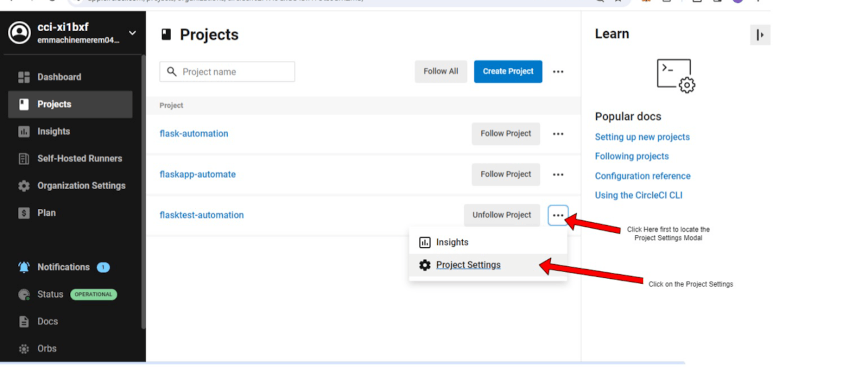Click the Create Project button

[x=508, y=71]
